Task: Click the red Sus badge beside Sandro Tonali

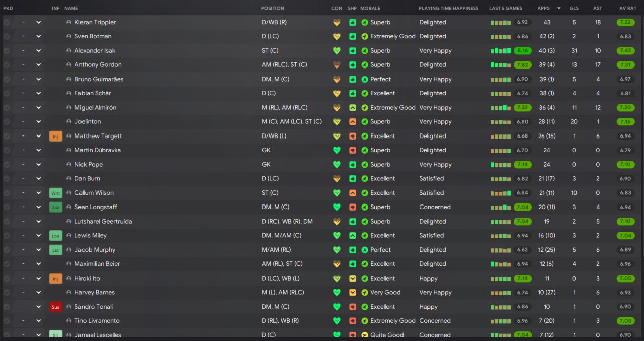Action: 56,307
